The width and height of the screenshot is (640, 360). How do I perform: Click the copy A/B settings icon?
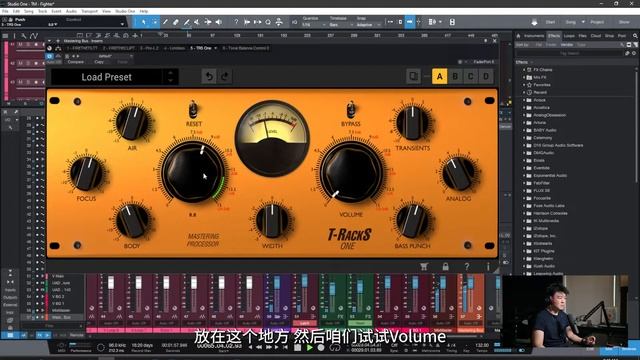point(413,76)
